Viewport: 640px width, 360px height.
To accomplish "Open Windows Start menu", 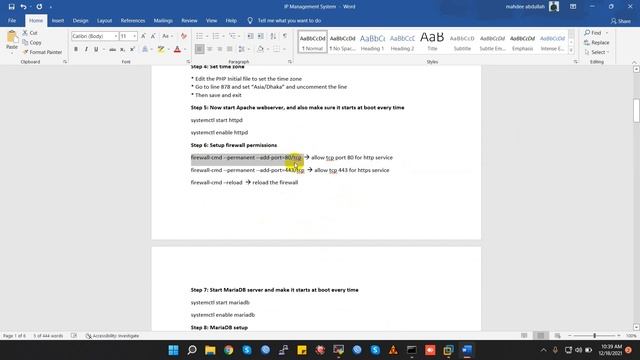I will (x=173, y=350).
